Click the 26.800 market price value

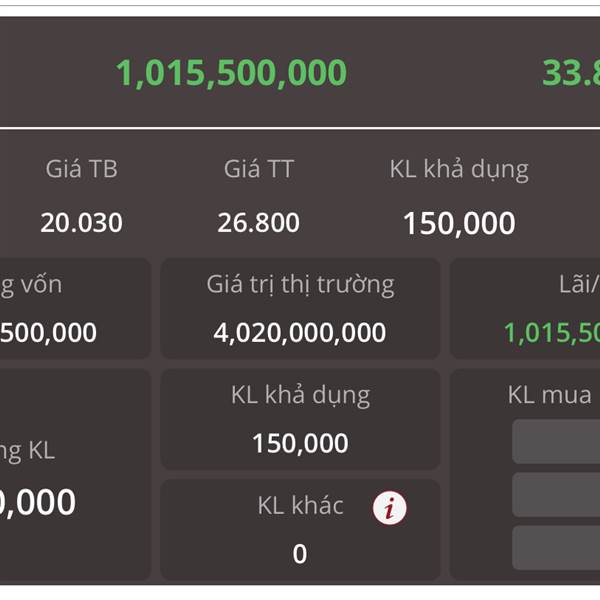point(259,223)
